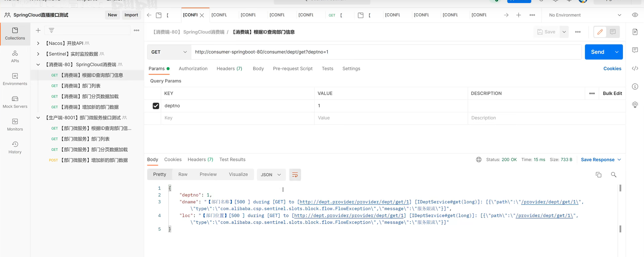Viewport: 644px width, 257px height.
Task: Open the Monitors sidebar panel
Action: tap(15, 124)
